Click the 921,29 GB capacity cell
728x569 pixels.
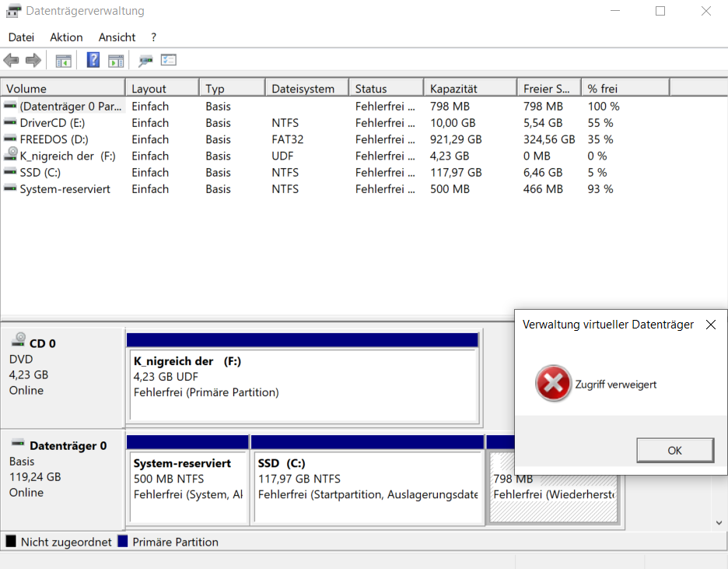pyautogui.click(x=456, y=139)
